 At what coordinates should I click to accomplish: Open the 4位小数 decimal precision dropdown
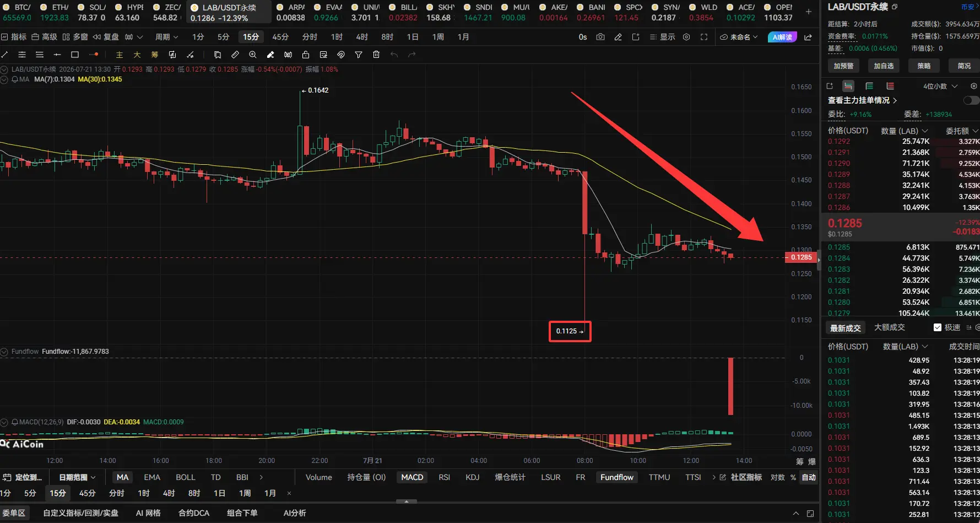click(940, 86)
